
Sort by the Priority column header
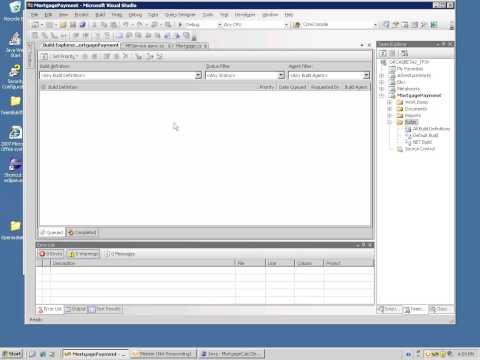coord(267,87)
